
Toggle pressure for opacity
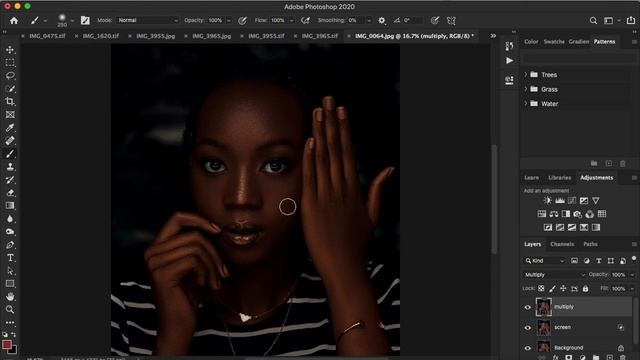pos(242,20)
